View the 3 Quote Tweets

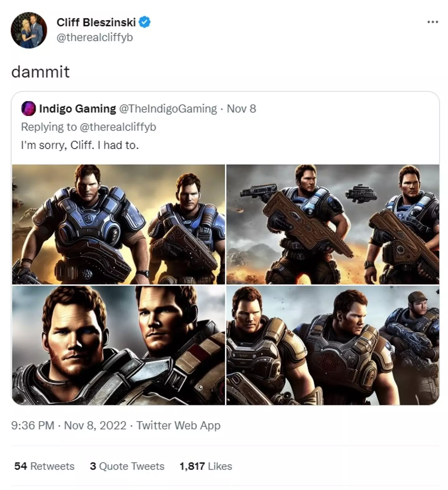(127, 466)
